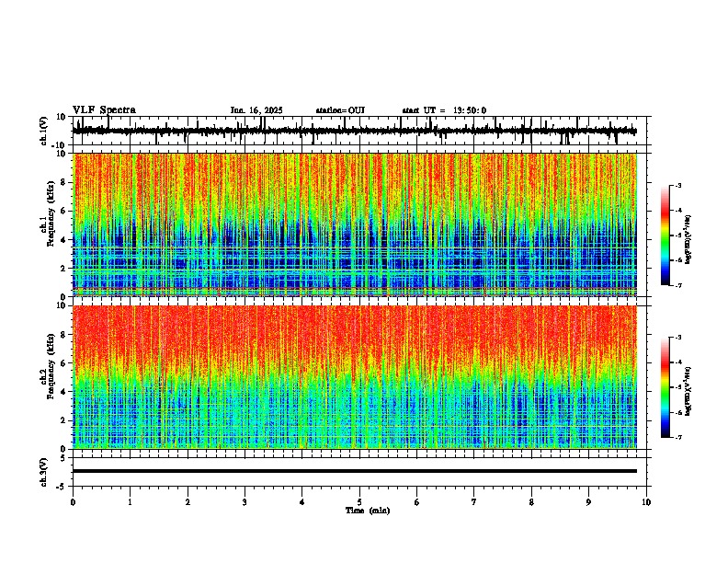Click the "6" kHz tick on ch.2 spectrogram
This screenshot has height=563, width=728.
(63, 363)
